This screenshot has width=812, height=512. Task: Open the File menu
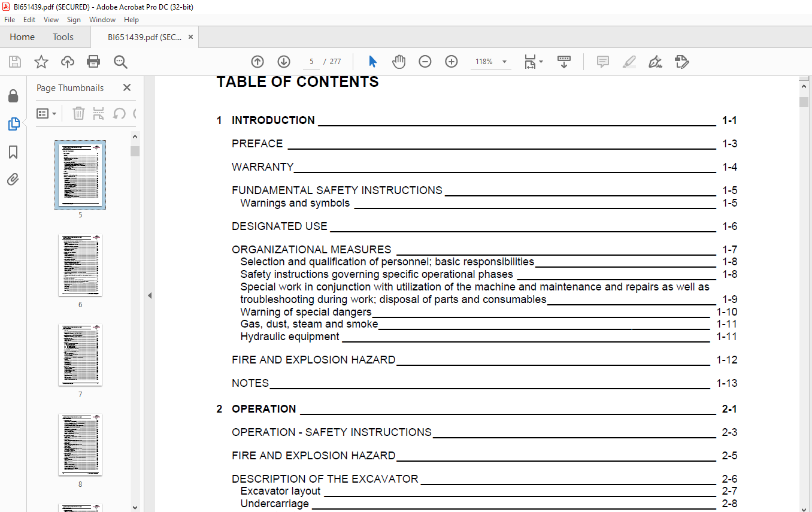click(x=10, y=20)
